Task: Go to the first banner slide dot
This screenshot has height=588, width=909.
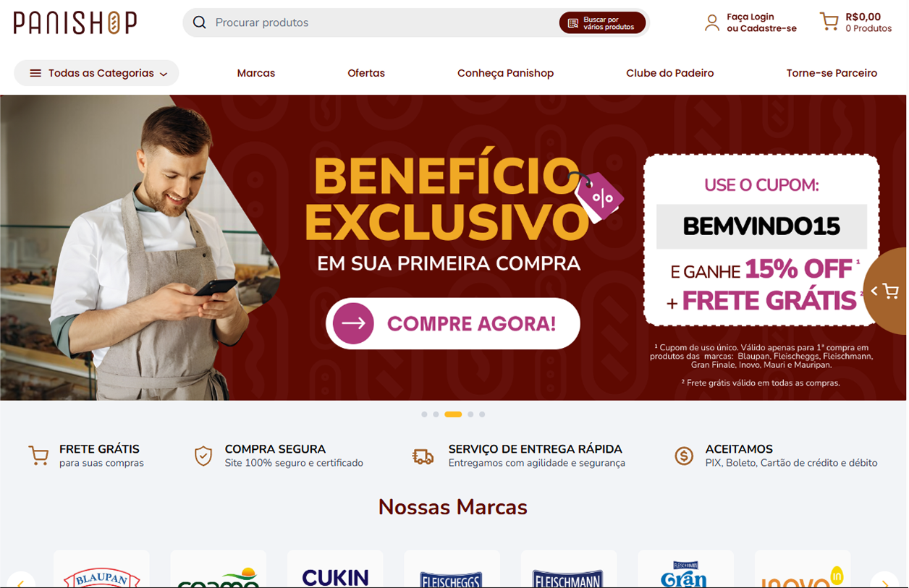Action: coord(424,414)
